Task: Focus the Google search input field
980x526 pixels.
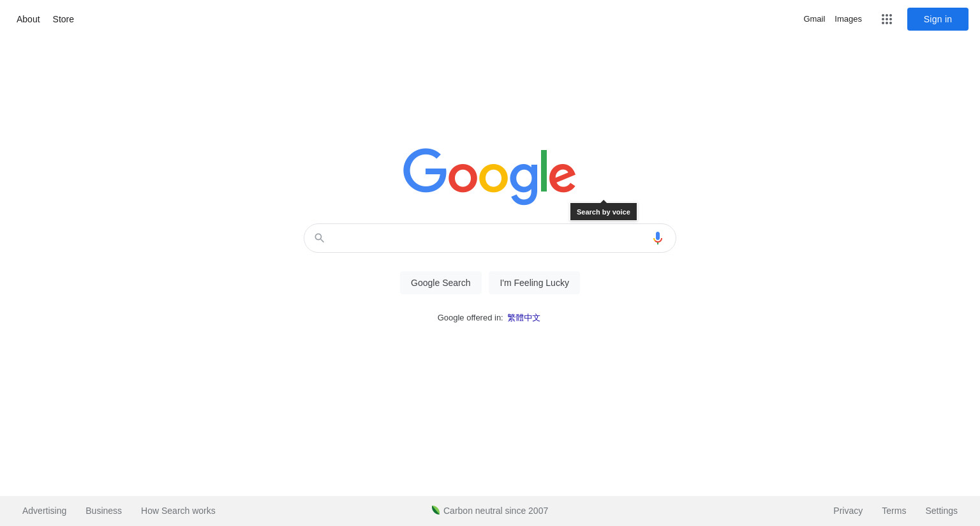Action: pos(489,238)
